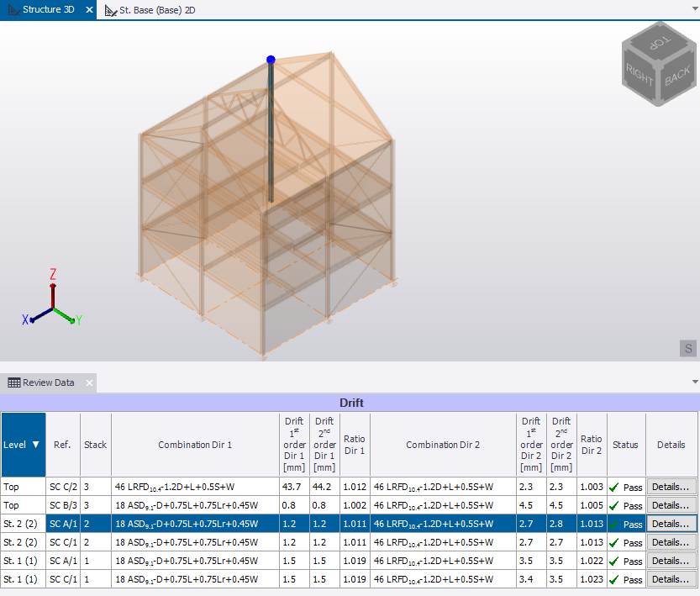Click the Combination Dir 1 column header
The height and width of the screenshot is (596, 700).
194,445
